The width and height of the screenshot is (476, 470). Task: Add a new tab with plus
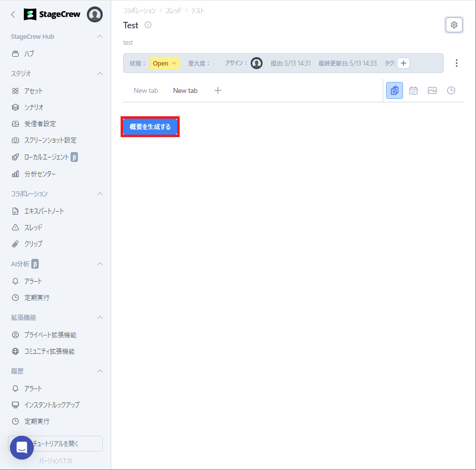click(218, 90)
